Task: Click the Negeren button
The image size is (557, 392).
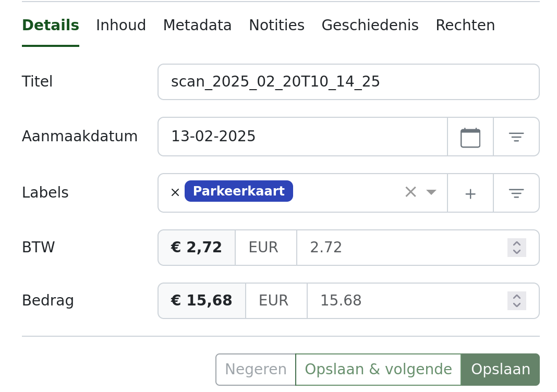Action: (256, 369)
